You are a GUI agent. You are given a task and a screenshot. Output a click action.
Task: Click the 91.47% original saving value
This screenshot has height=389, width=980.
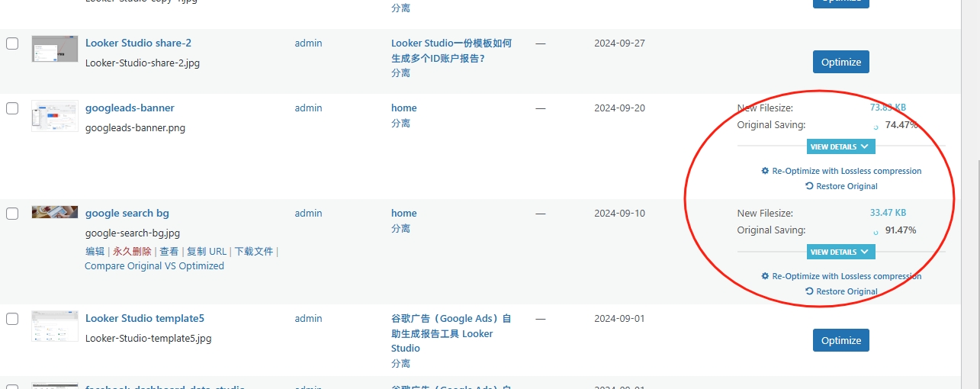pos(901,230)
